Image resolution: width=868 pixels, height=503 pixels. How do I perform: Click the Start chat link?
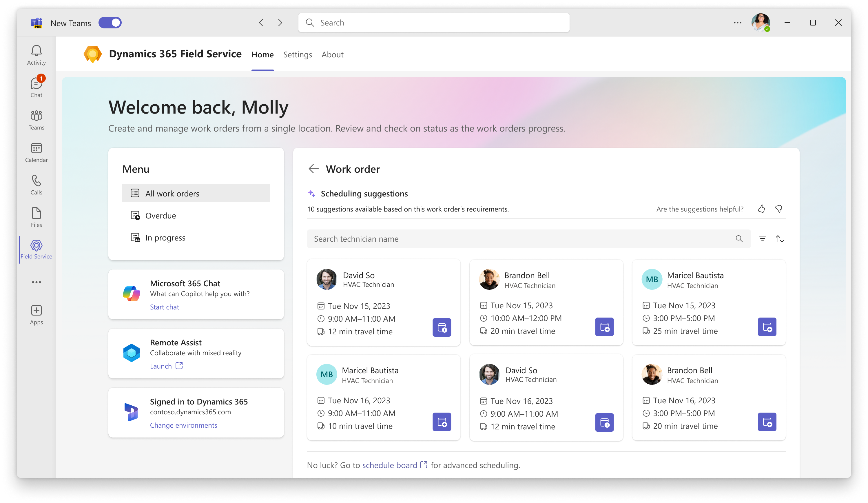pyautogui.click(x=164, y=307)
